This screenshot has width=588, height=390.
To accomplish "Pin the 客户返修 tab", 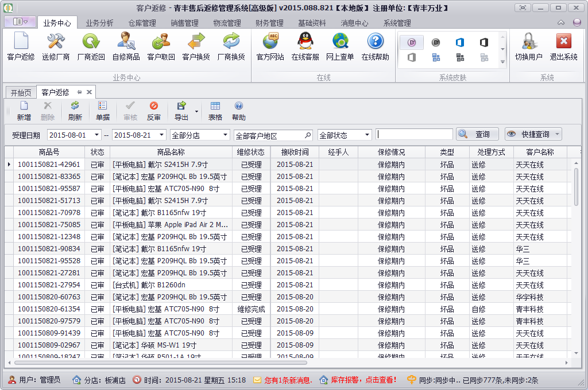I will pos(79,92).
